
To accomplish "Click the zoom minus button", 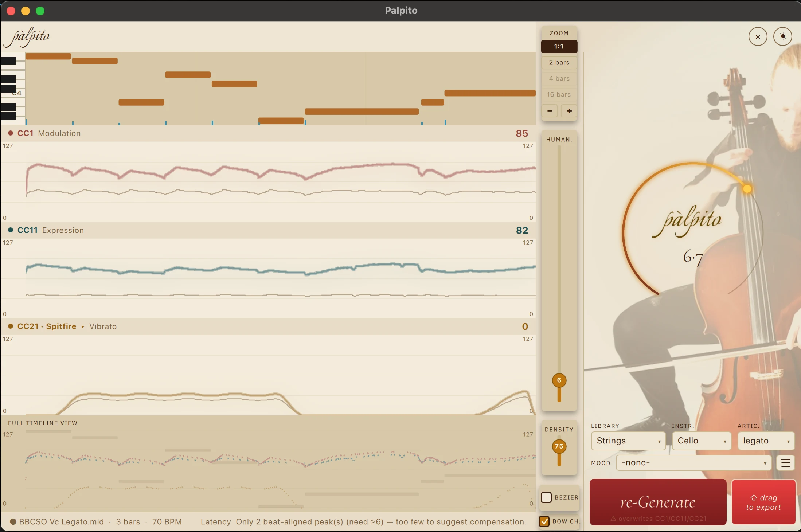I will 550,111.
